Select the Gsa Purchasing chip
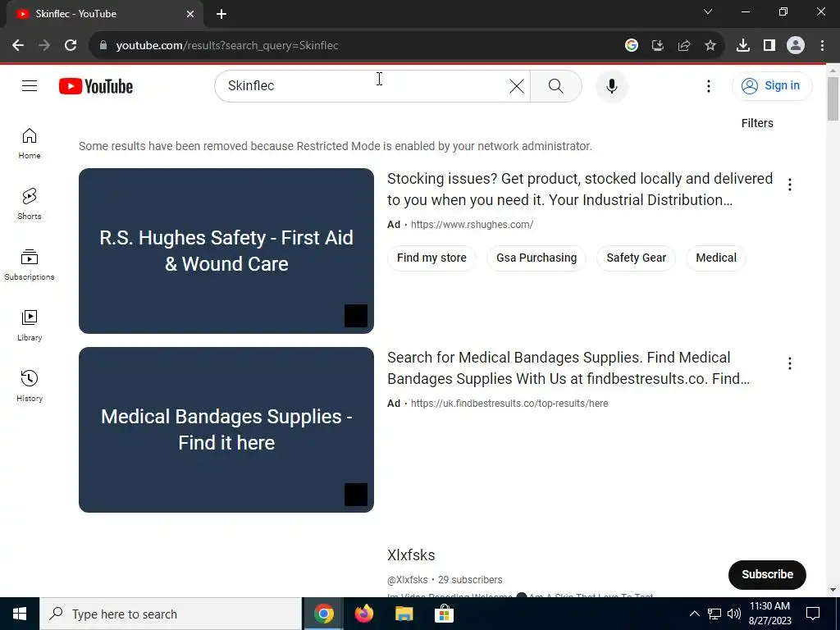Screen dimensions: 840x630 (x=536, y=258)
